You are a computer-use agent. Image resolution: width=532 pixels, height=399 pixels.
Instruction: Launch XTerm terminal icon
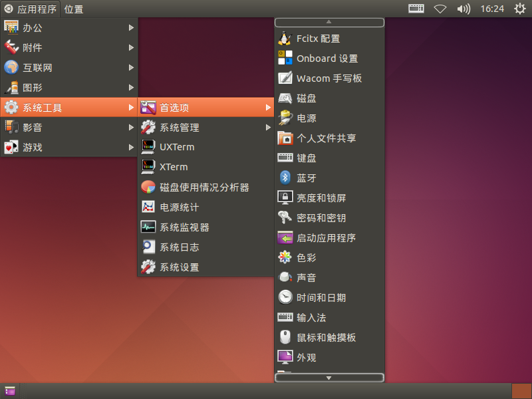148,167
